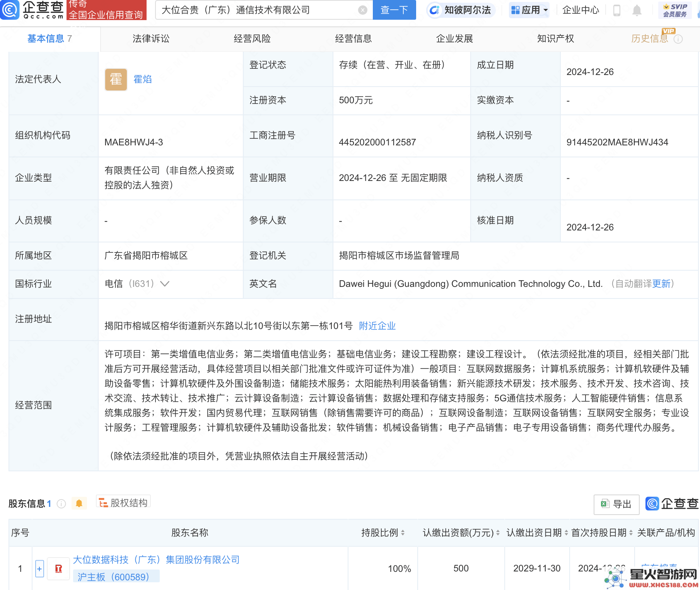
Task: Open the 应用 dropdown menu
Action: [x=530, y=10]
